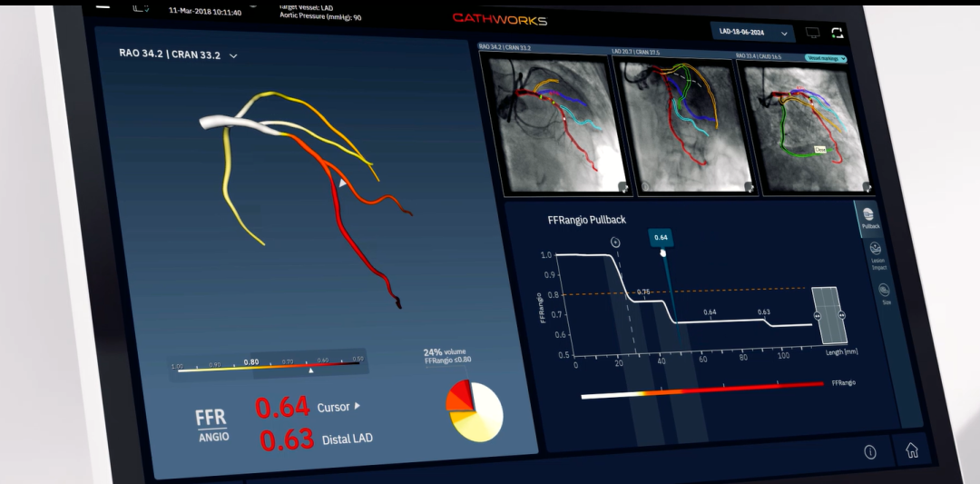The height and width of the screenshot is (484, 980).
Task: Click the Cursor play arrow
Action: (357, 406)
